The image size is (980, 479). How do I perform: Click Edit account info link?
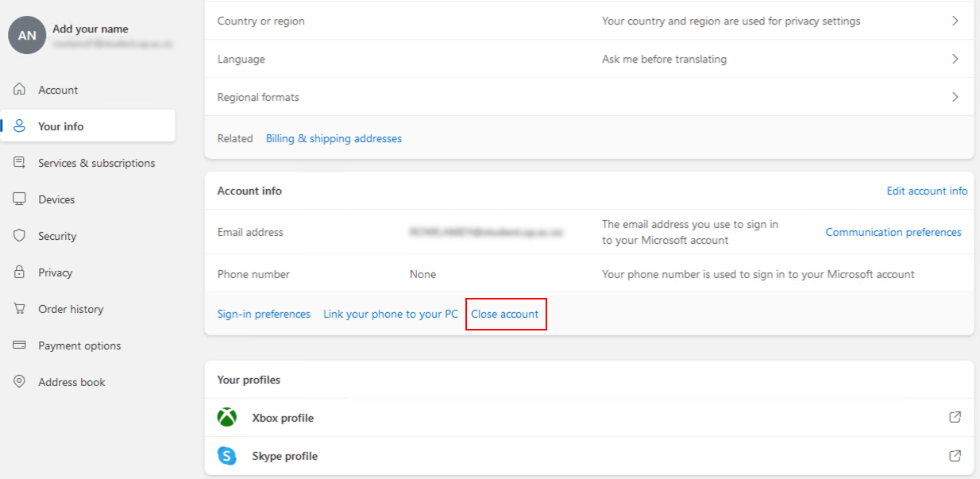(927, 191)
